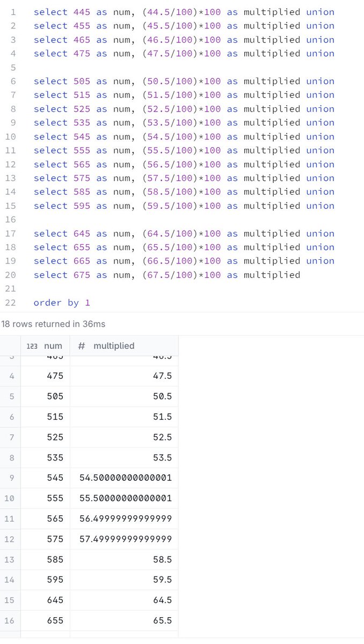364x644 pixels.
Task: Click the (67.5/100)*100 expression on line 20
Action: coord(181,275)
